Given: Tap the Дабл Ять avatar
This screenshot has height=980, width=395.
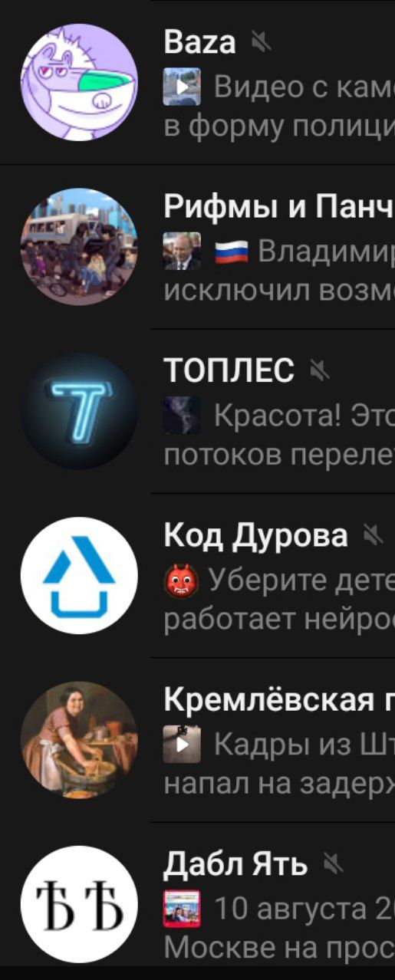Looking at the screenshot, I should [x=79, y=904].
